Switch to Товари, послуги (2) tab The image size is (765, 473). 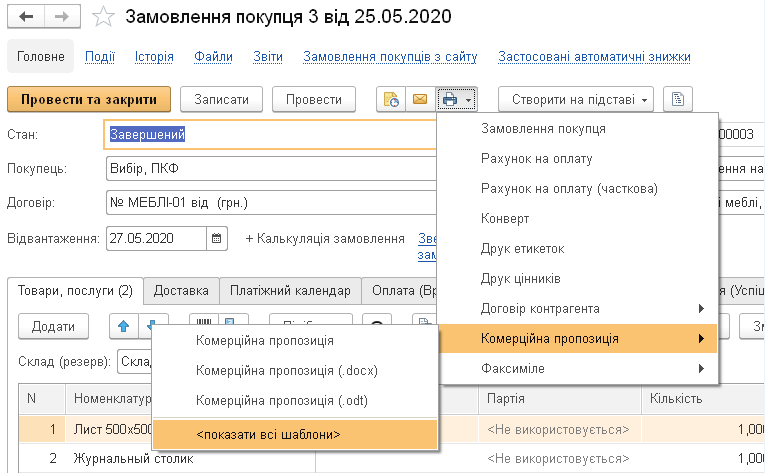(x=75, y=291)
